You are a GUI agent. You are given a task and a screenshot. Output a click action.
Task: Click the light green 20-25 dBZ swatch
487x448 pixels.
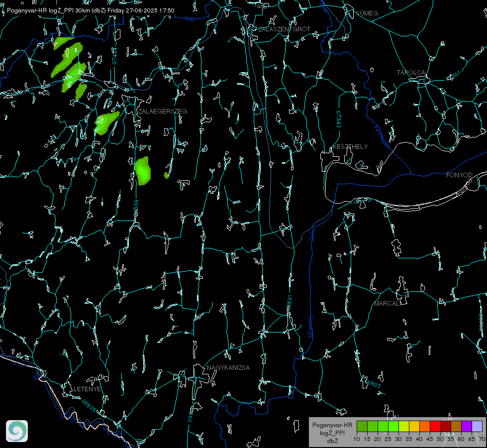pyautogui.click(x=383, y=426)
